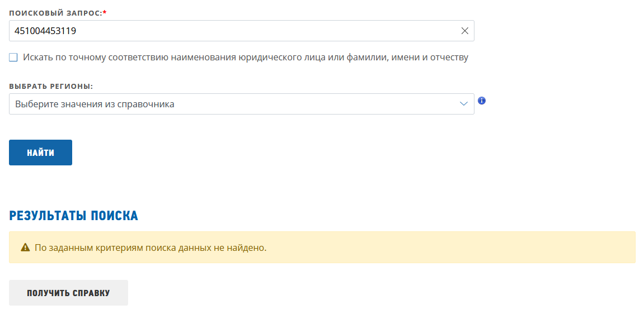
Task: Click the 'Результаты поиска' heading
Action: pyautogui.click(x=73, y=216)
